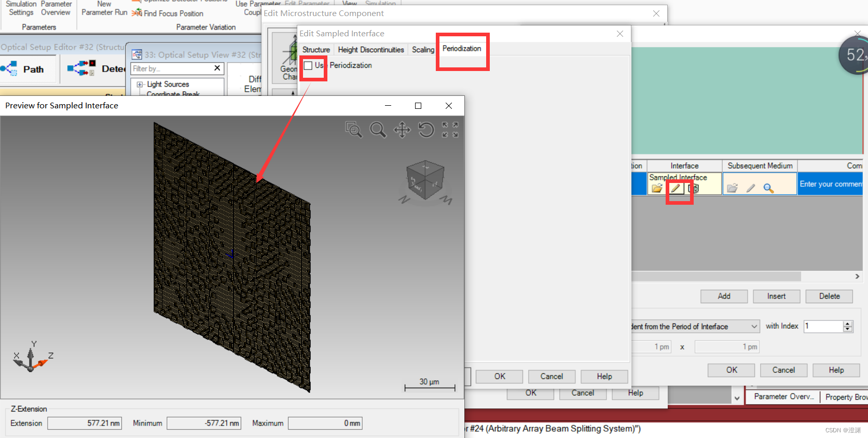Preview Sampled Interface with the cube icon
The width and height of the screenshot is (868, 438).
(693, 188)
